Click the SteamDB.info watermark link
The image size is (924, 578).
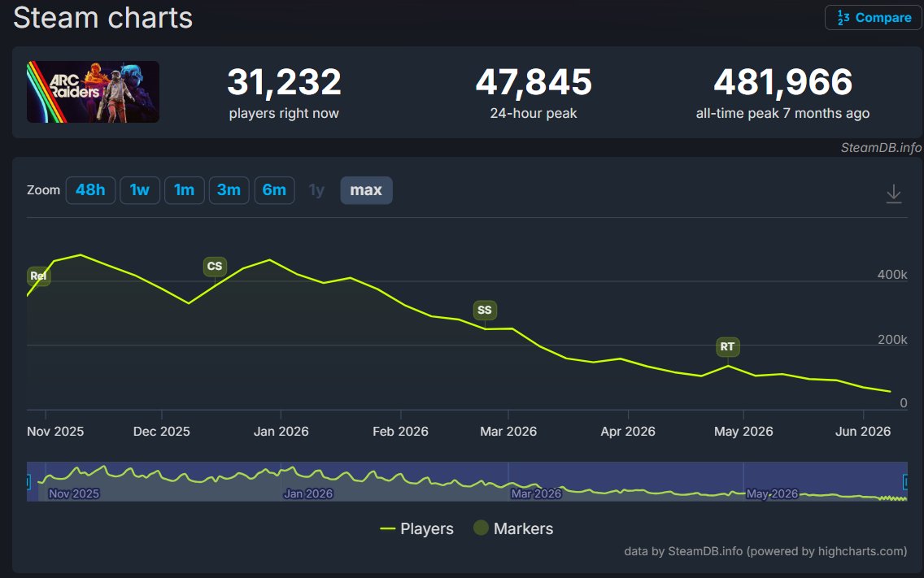(881, 148)
